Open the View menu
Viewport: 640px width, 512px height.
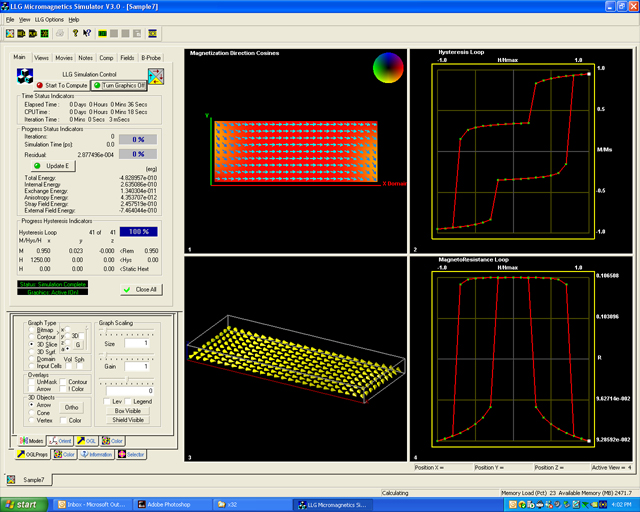(24, 20)
